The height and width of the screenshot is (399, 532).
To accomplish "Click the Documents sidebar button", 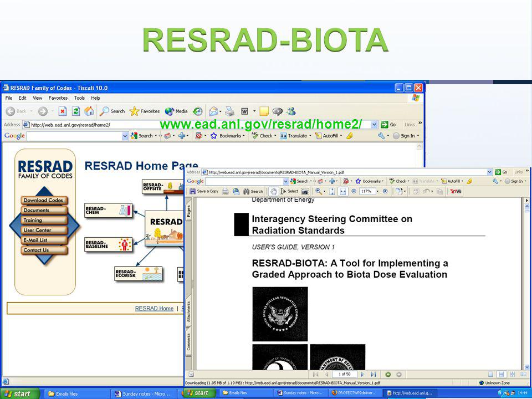I will [44, 210].
